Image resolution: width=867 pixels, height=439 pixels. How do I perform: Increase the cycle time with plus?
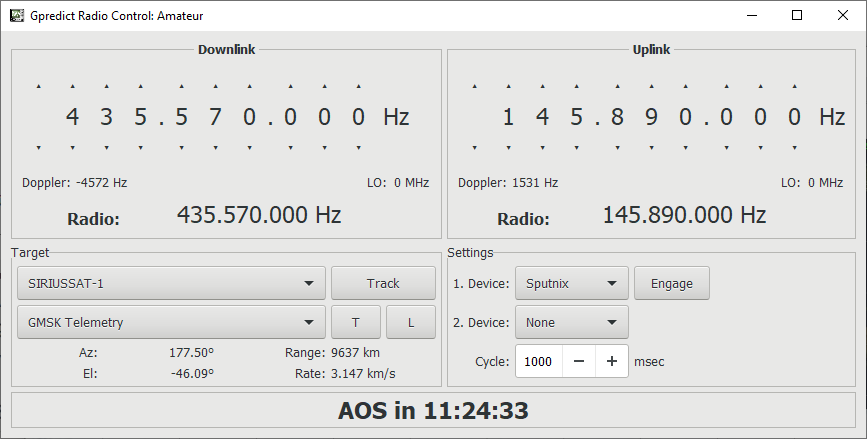coord(612,361)
